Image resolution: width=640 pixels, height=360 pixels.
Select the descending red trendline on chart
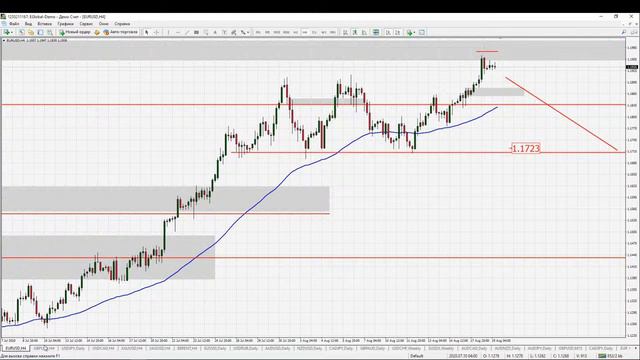(x=561, y=114)
